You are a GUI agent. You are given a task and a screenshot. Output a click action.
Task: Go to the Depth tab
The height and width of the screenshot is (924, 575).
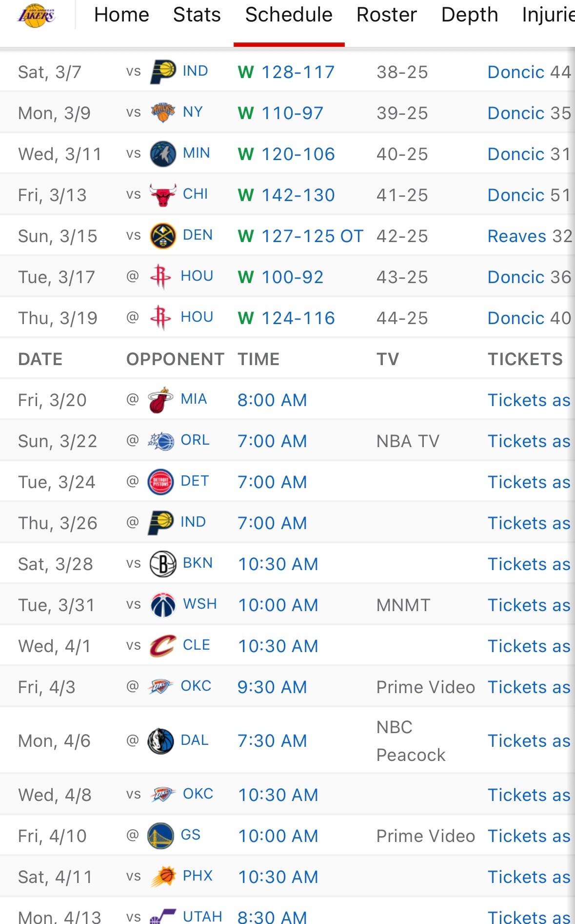(x=470, y=15)
